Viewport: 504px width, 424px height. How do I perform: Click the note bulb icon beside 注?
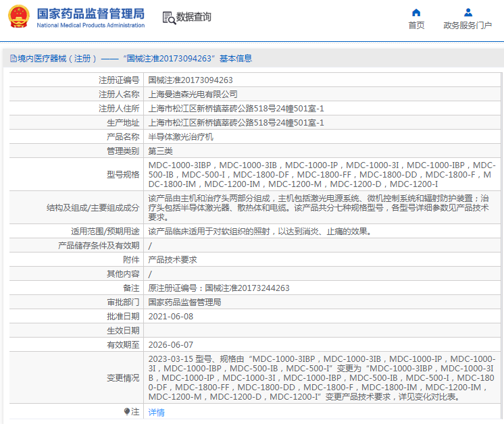126,411
